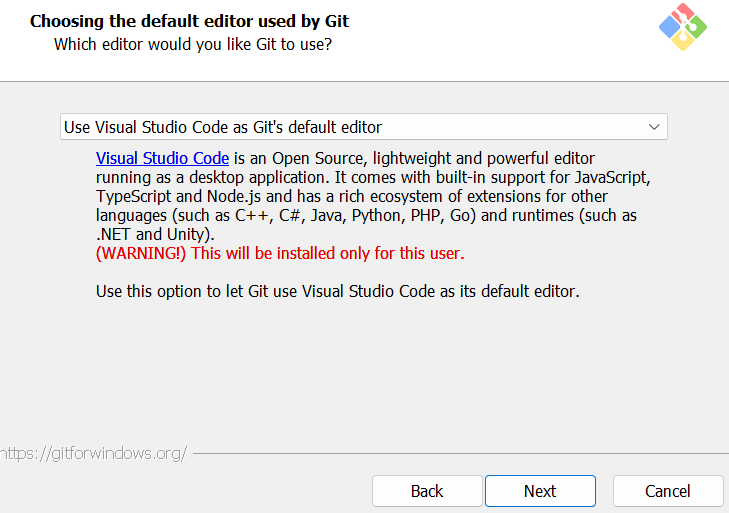Click the 'Which editor would you like' subtitle

(192, 44)
